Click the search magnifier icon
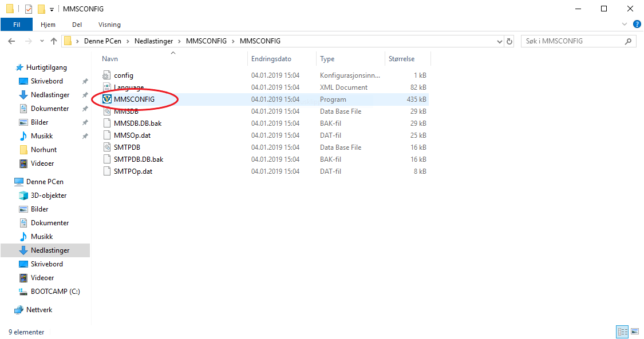This screenshot has width=644, height=339. pos(628,41)
